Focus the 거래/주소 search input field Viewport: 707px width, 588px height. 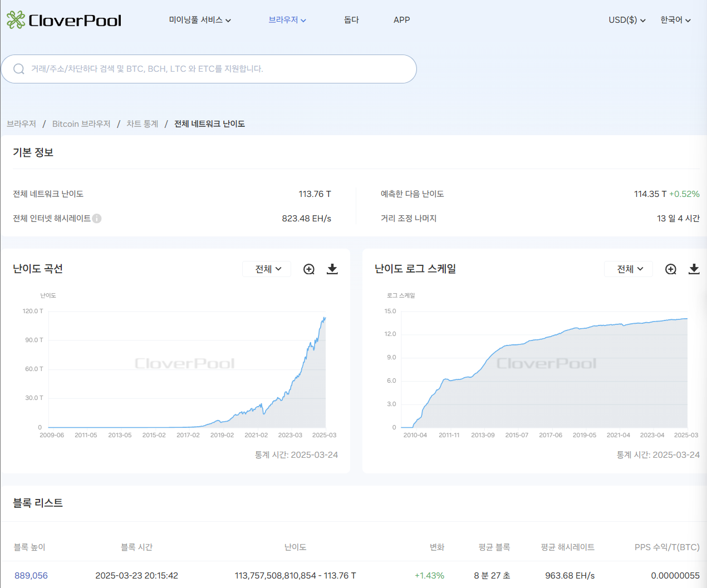(x=209, y=69)
